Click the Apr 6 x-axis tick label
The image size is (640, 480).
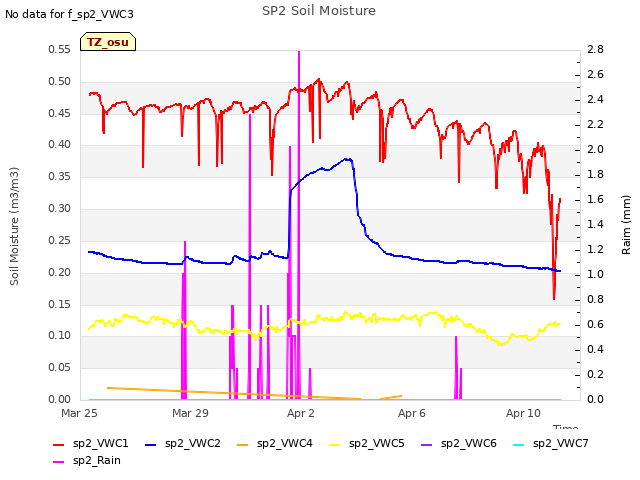tap(412, 413)
